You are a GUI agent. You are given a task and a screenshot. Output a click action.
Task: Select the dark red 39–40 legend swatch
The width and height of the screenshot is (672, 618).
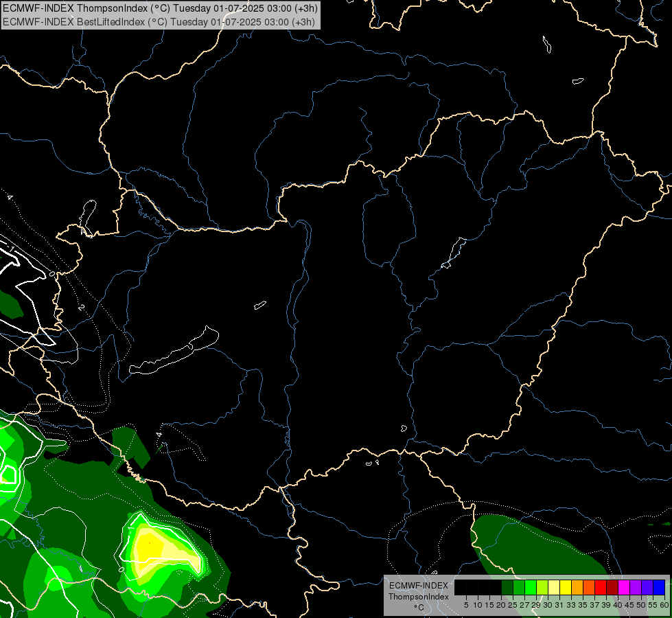612,587
